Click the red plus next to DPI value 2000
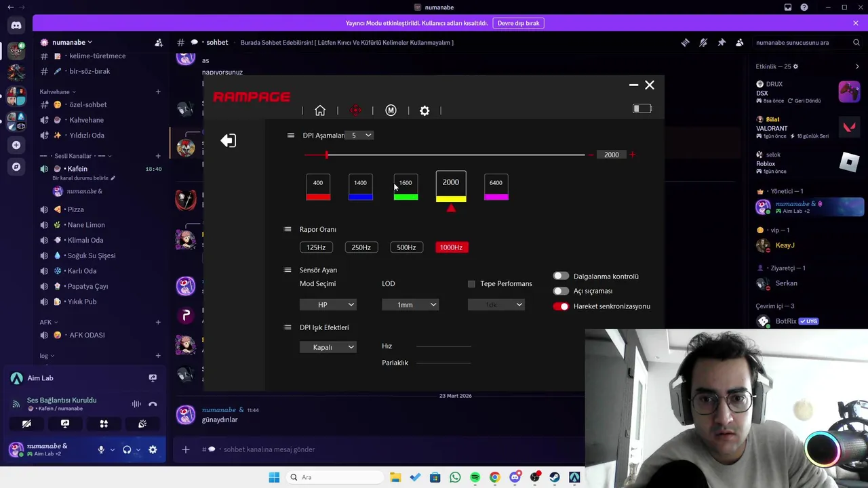The width and height of the screenshot is (868, 488). [x=632, y=155]
